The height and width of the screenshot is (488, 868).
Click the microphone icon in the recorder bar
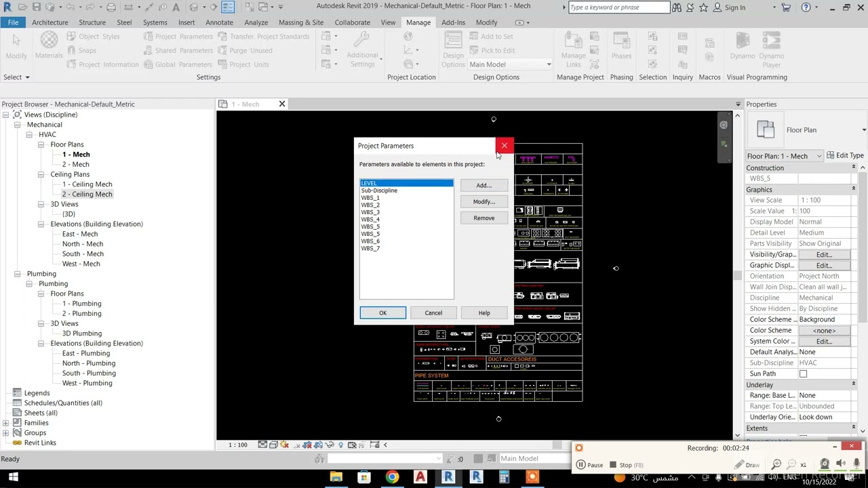[856, 464]
